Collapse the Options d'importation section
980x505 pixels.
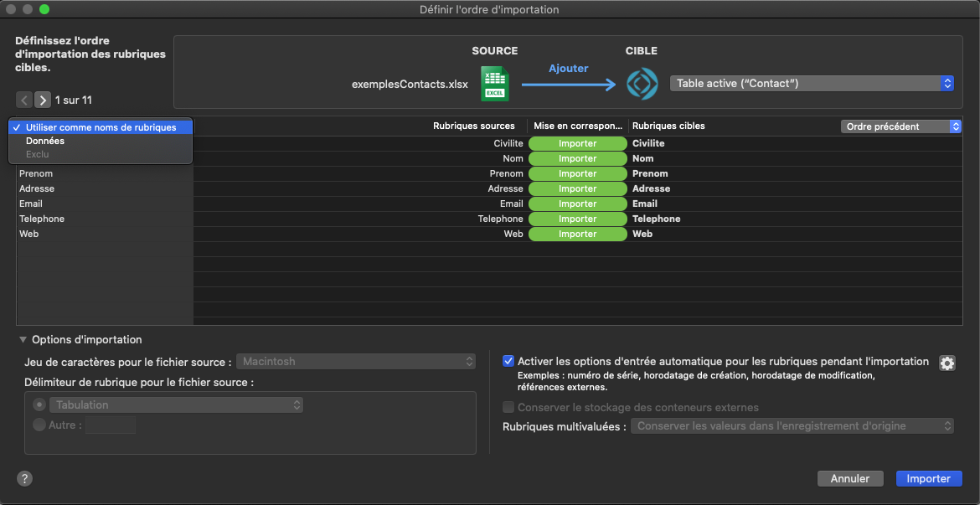[x=23, y=340]
